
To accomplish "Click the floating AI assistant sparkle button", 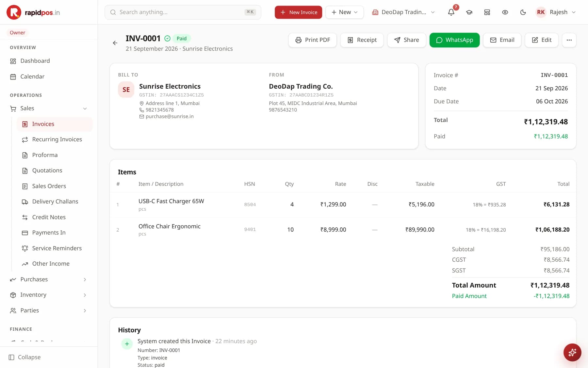I will pyautogui.click(x=572, y=352).
